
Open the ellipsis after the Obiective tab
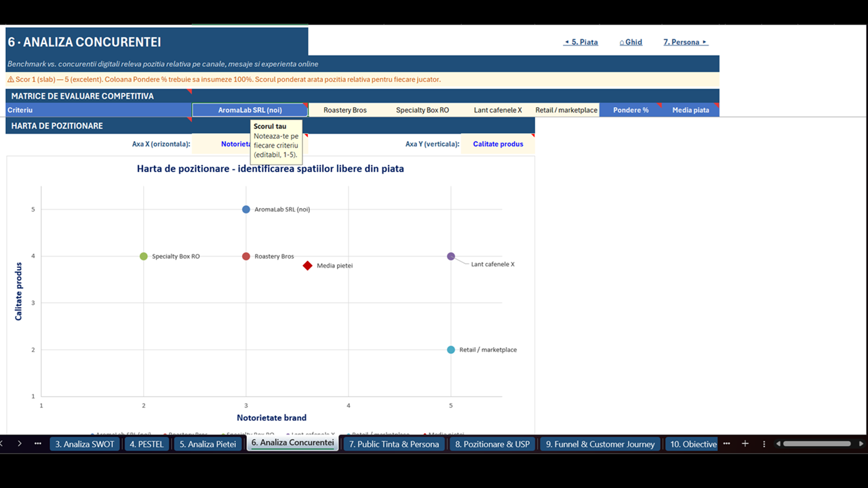(727, 444)
